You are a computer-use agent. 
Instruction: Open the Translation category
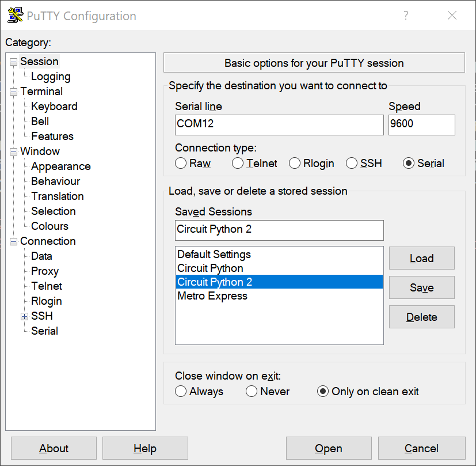pyautogui.click(x=58, y=196)
